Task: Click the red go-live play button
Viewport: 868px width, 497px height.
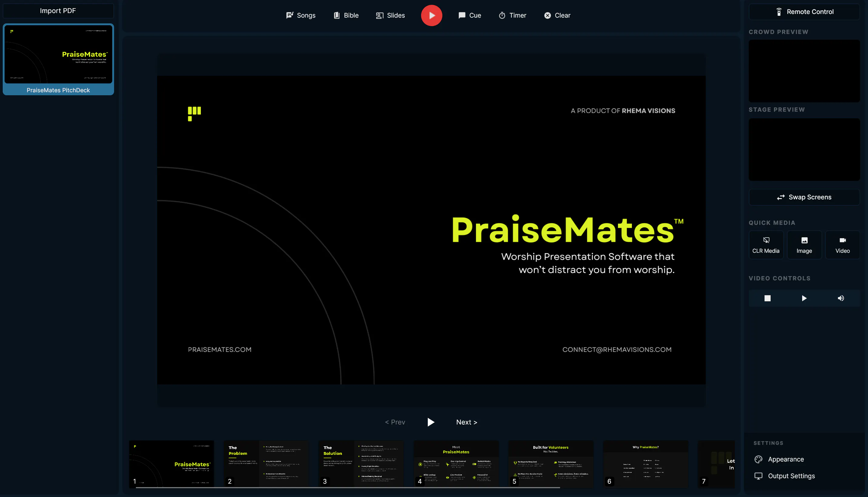Action: [431, 15]
